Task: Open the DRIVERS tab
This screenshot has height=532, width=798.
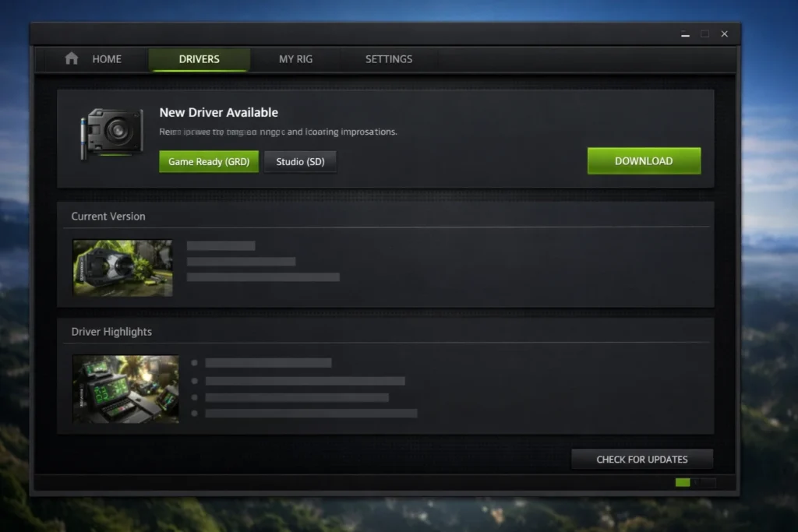Action: 199,58
